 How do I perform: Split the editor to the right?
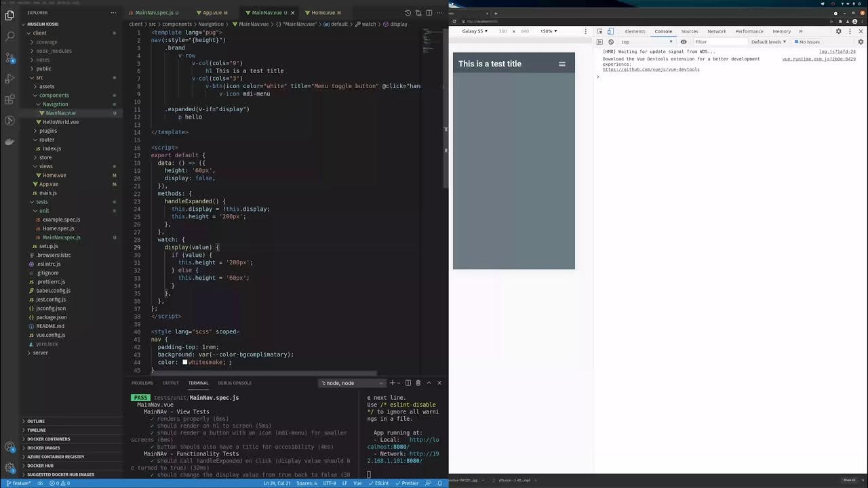tap(429, 12)
